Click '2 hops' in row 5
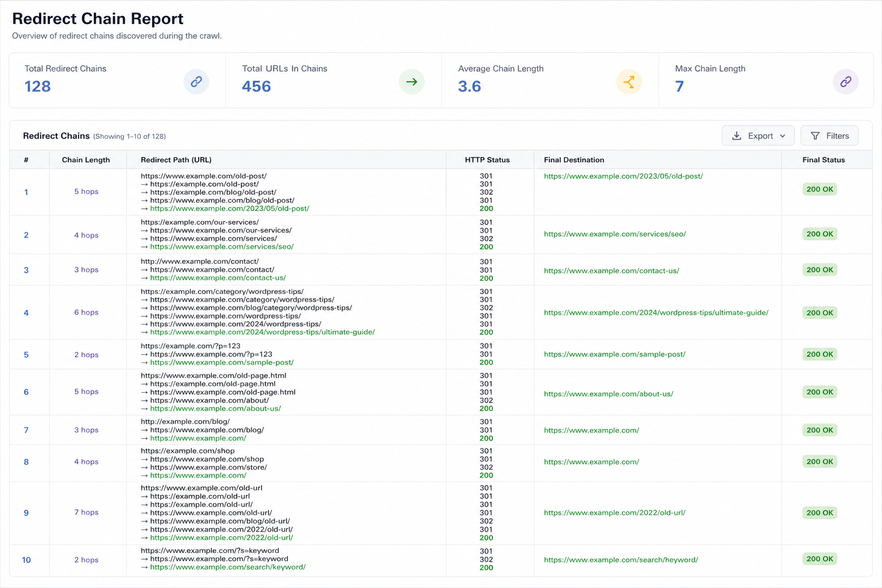 [x=86, y=355]
